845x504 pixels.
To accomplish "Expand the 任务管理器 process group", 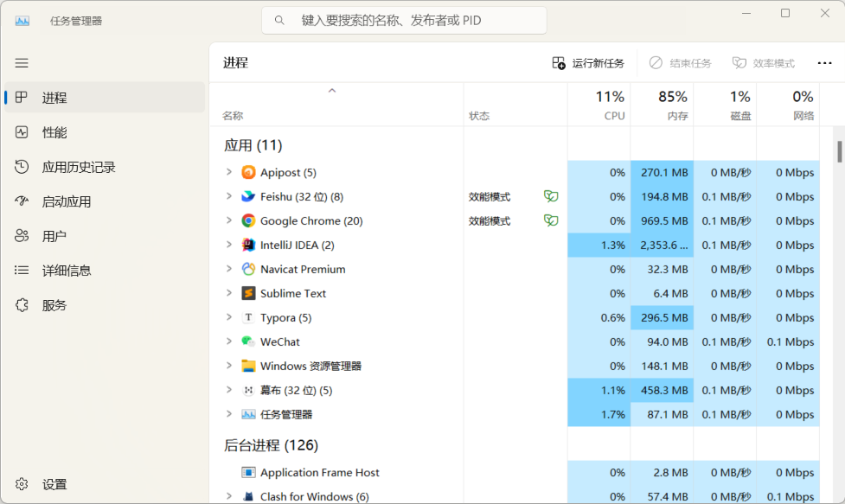I will pos(229,415).
